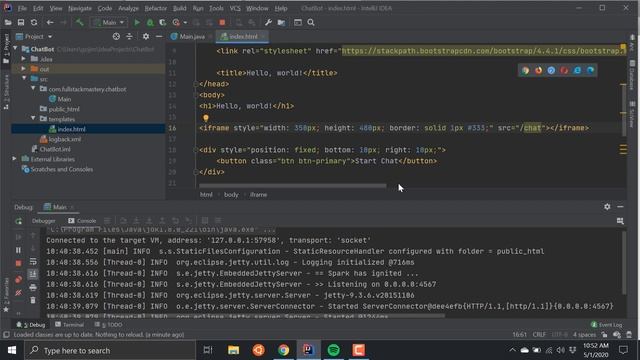Viewport: 640px width, 360px height.
Task: Switch to the Debugger tab
Action: click(43, 221)
